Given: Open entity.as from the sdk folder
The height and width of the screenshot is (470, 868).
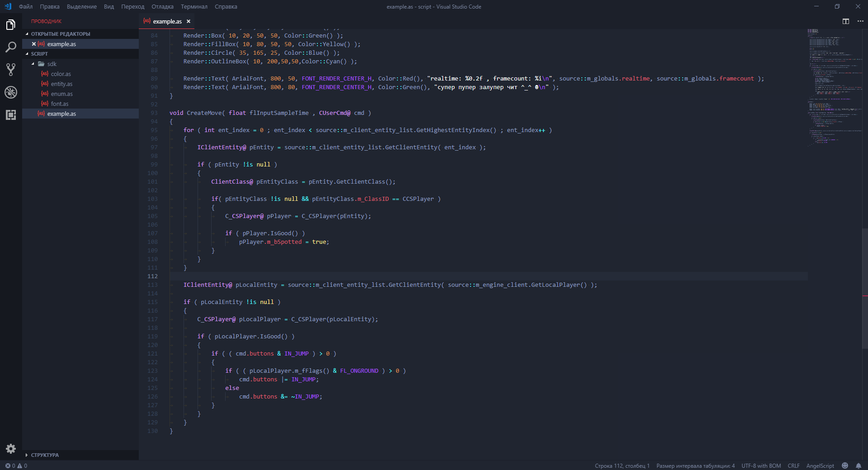Looking at the screenshot, I should (x=80, y=84).
